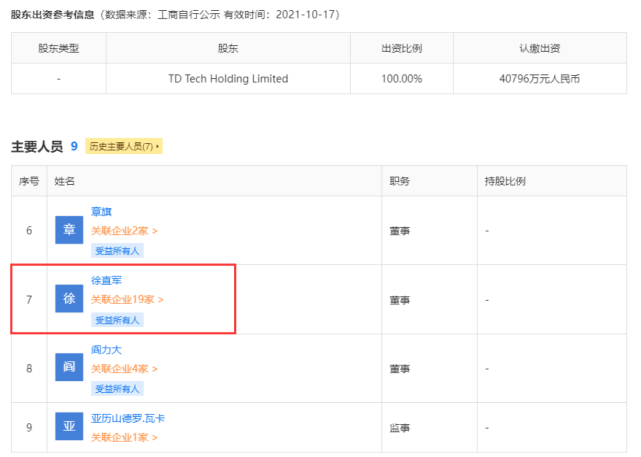Click 受益所有人 tag under 阎力大
Viewport: 641px width, 457px height.
(117, 389)
